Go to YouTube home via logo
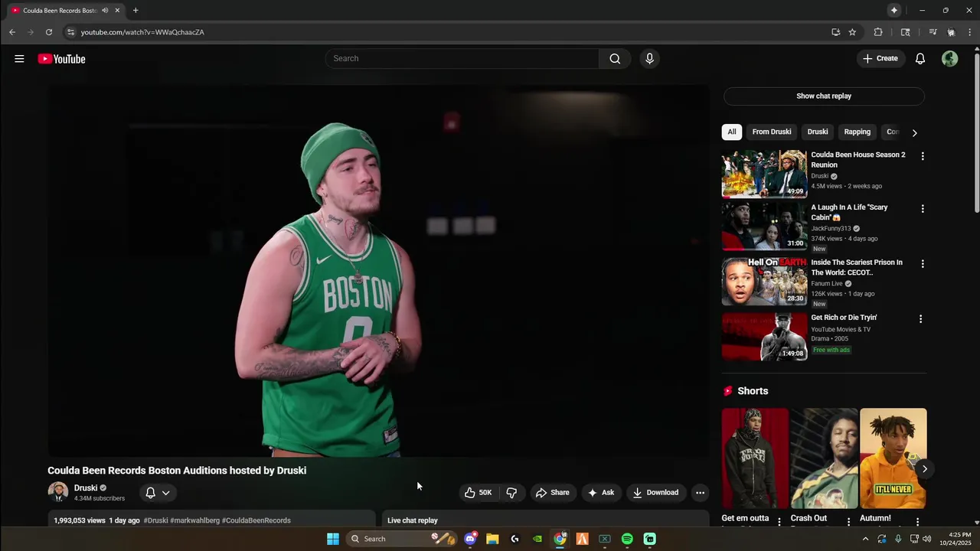This screenshot has height=551, width=980. point(61,59)
